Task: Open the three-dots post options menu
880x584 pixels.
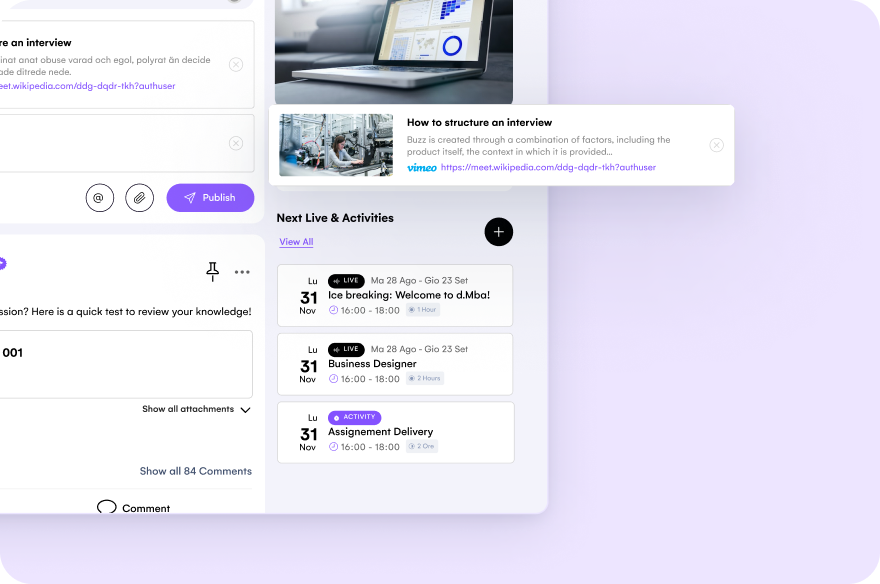Action: coord(242,272)
